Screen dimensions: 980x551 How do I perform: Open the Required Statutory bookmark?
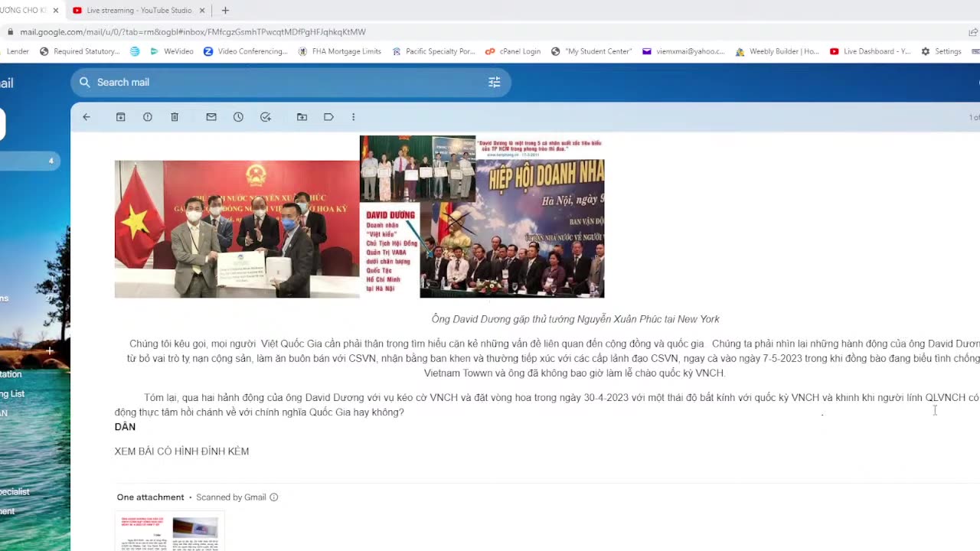(80, 51)
